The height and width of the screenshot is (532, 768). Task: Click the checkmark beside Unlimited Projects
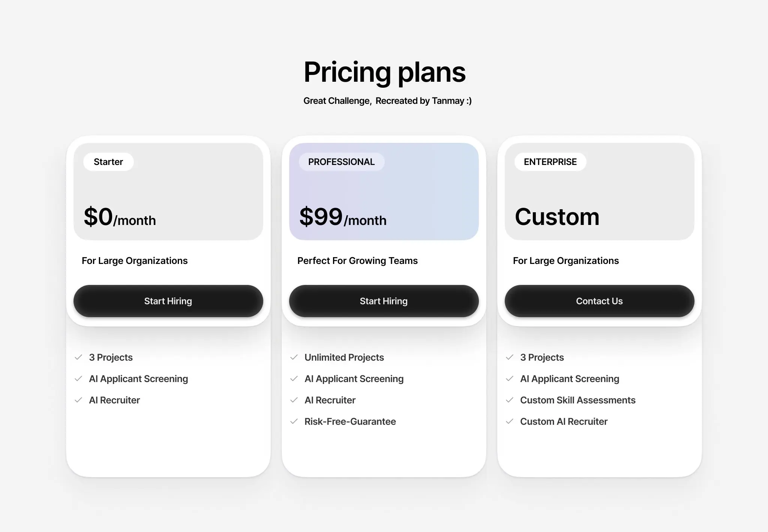point(294,357)
